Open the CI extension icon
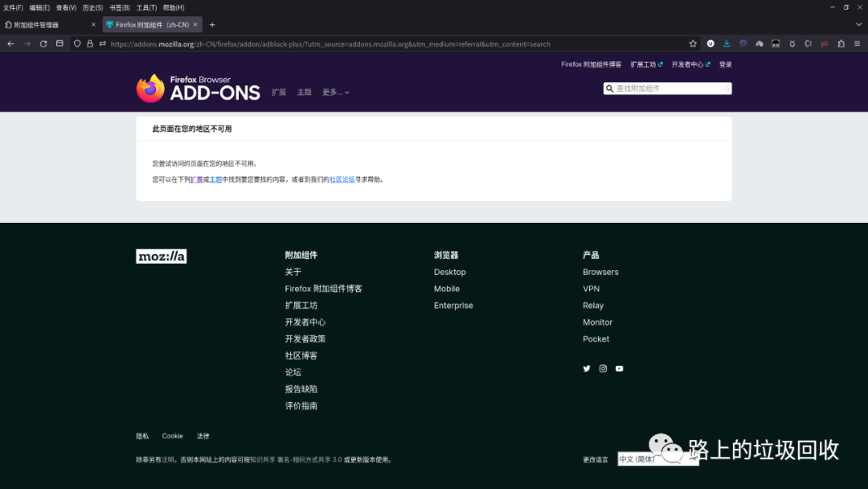 pos(809,43)
